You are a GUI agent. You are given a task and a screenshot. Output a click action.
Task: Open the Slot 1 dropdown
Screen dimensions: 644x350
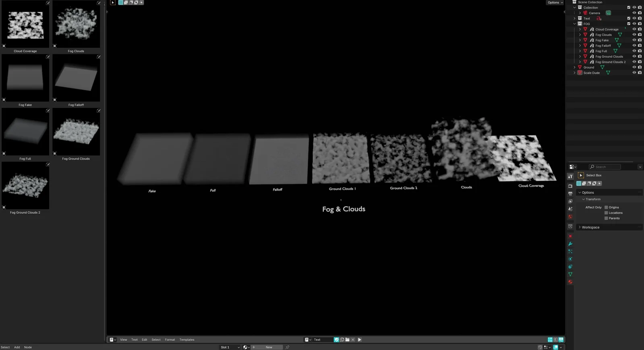230,347
